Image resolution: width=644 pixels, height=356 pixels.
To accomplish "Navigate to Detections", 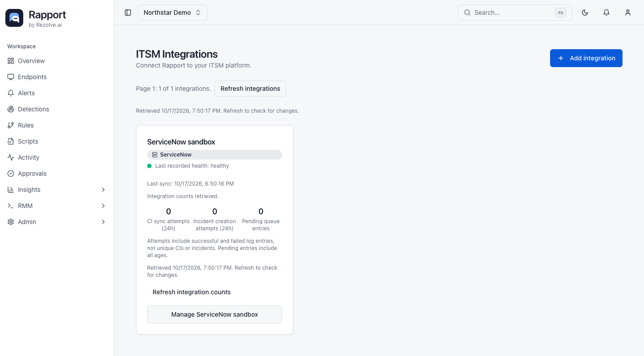I will 57,109.
